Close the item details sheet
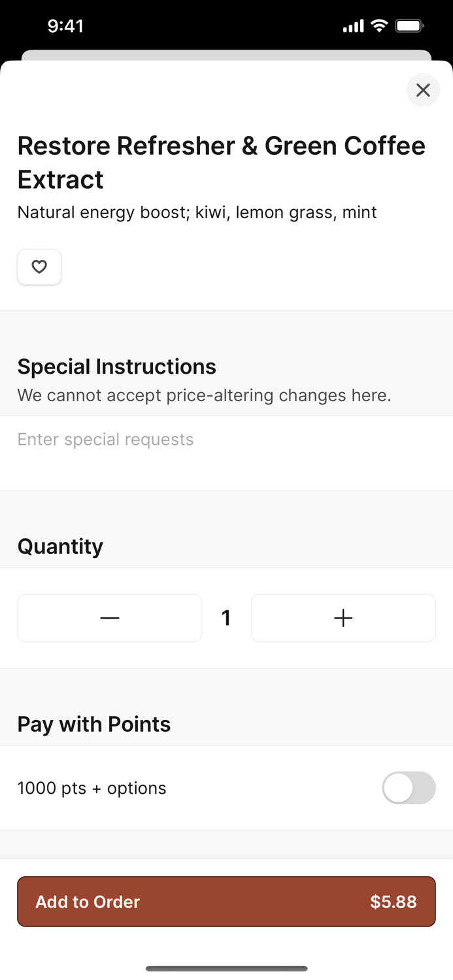This screenshot has height=980, width=453. 423,90
